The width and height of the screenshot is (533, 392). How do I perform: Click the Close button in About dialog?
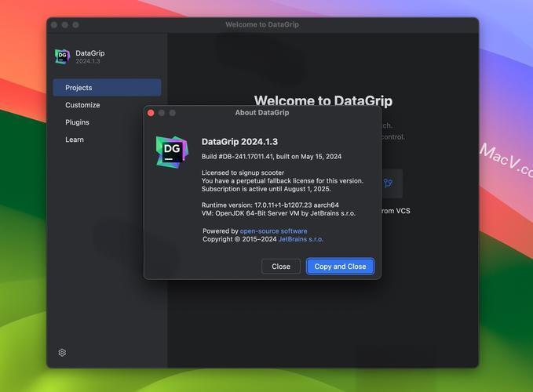[281, 267]
